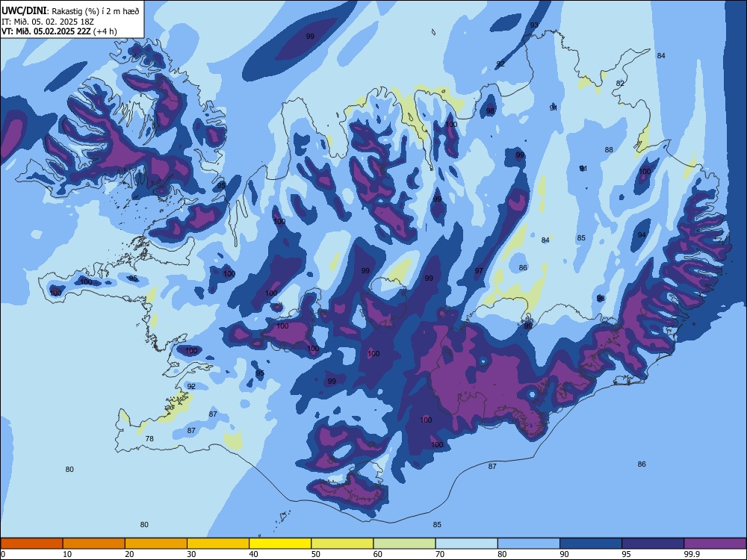This screenshot has height=560, width=747.
Task: Click the 10 label on the legend
Action: pyautogui.click(x=67, y=554)
